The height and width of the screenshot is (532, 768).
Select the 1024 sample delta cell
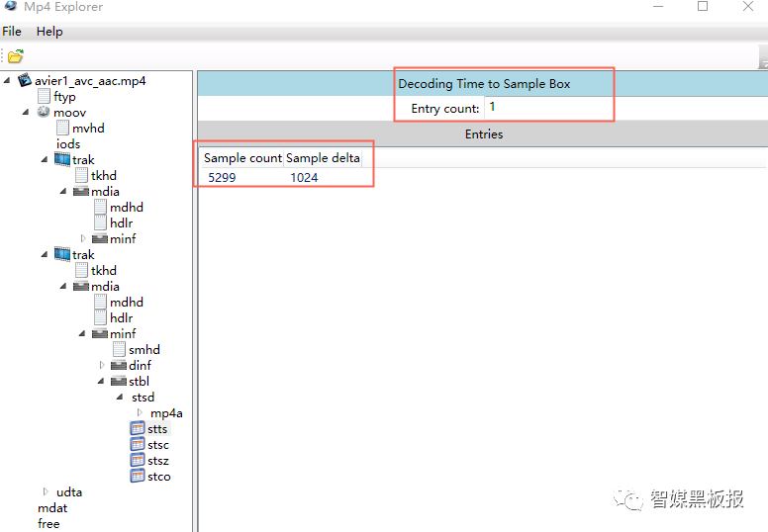[x=304, y=177]
